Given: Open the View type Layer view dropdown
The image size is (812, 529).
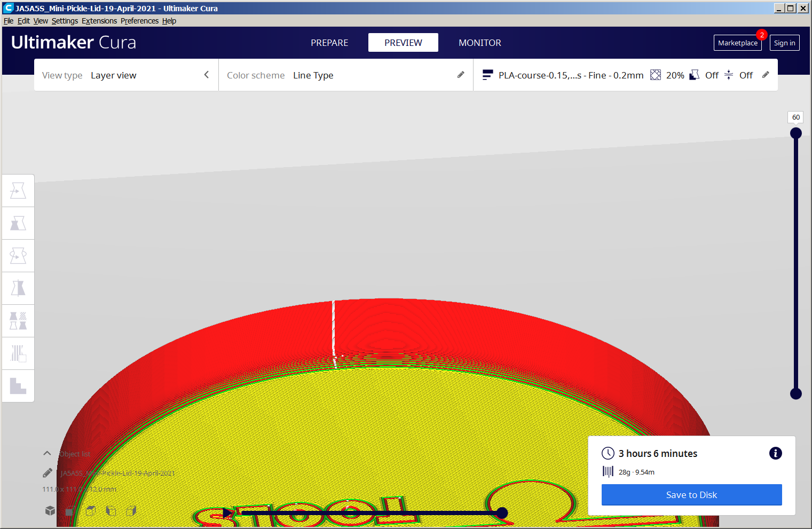Looking at the screenshot, I should (126, 75).
